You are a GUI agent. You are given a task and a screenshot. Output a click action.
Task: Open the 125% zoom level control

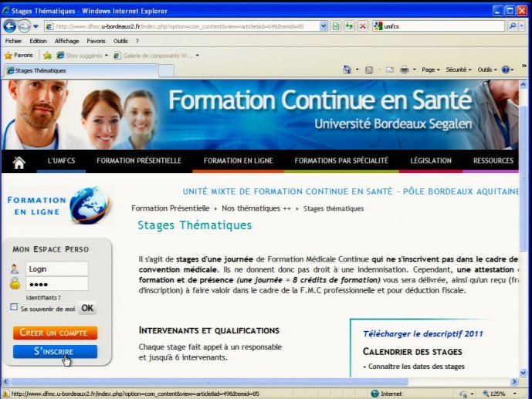[x=500, y=394]
